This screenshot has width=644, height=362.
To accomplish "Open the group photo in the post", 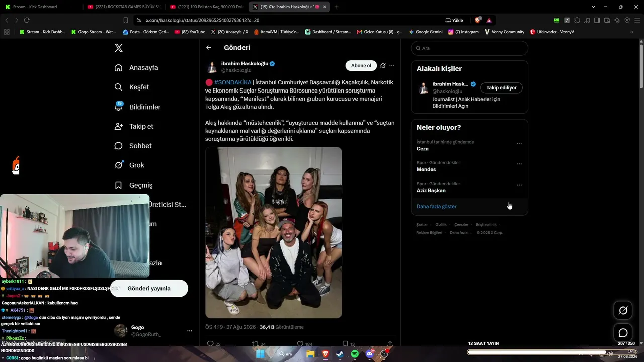I will (274, 232).
